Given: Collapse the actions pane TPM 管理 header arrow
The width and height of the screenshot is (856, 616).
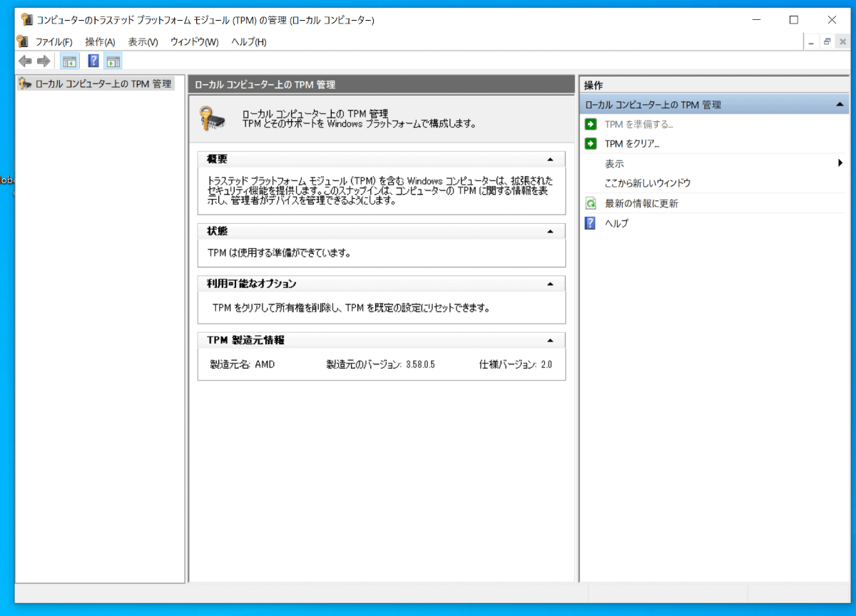Looking at the screenshot, I should [x=840, y=105].
